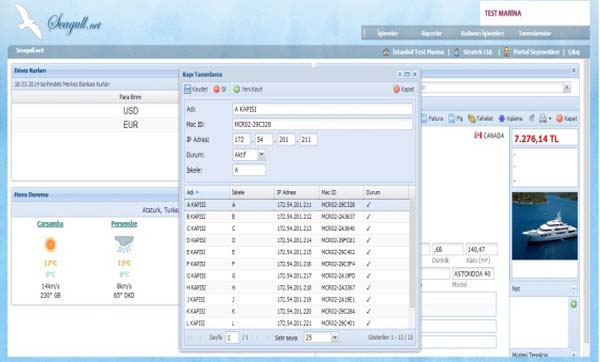Click the Seagull.net seagull logo
The height and width of the screenshot is (362, 600).
29,21
